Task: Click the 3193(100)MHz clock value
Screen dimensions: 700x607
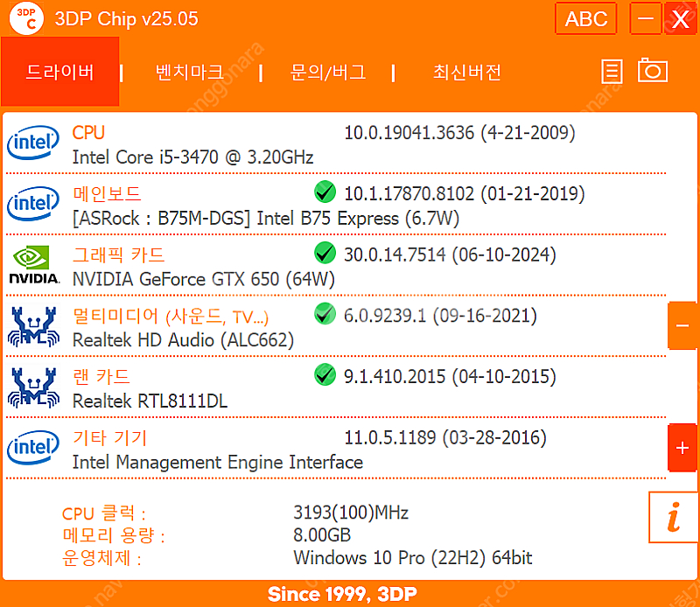Action: [x=351, y=513]
